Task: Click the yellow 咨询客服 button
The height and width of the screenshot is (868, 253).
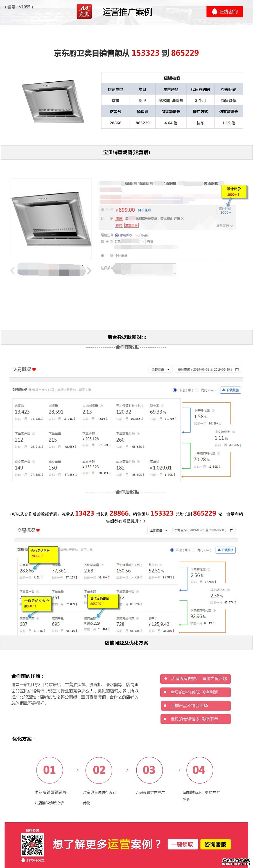Action: (215, 844)
